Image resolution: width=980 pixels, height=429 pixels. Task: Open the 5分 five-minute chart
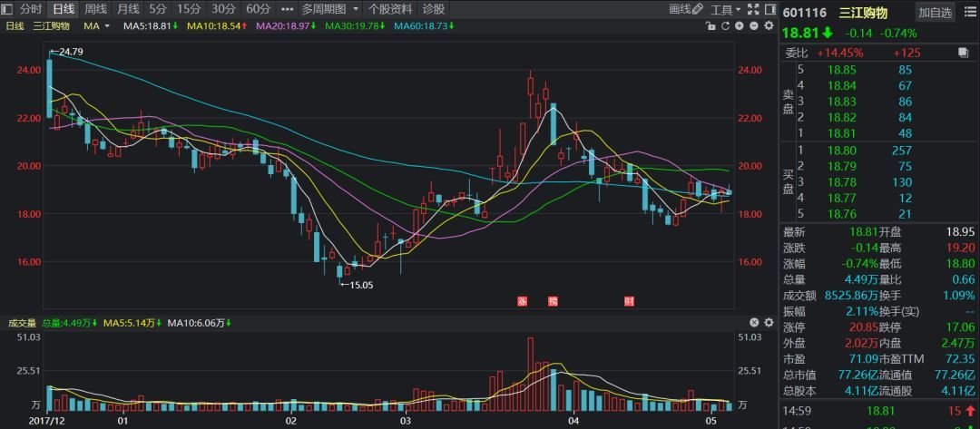[158, 9]
